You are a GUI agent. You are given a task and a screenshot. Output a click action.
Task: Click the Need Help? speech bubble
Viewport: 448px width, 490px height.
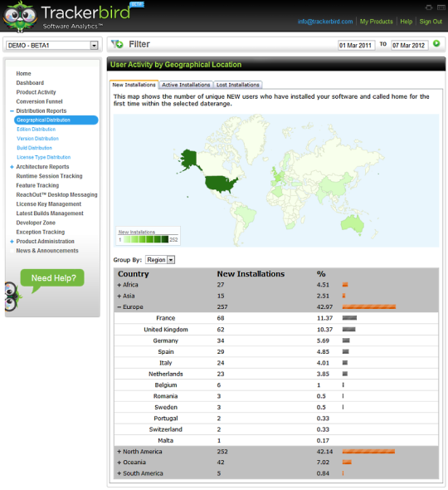point(52,278)
